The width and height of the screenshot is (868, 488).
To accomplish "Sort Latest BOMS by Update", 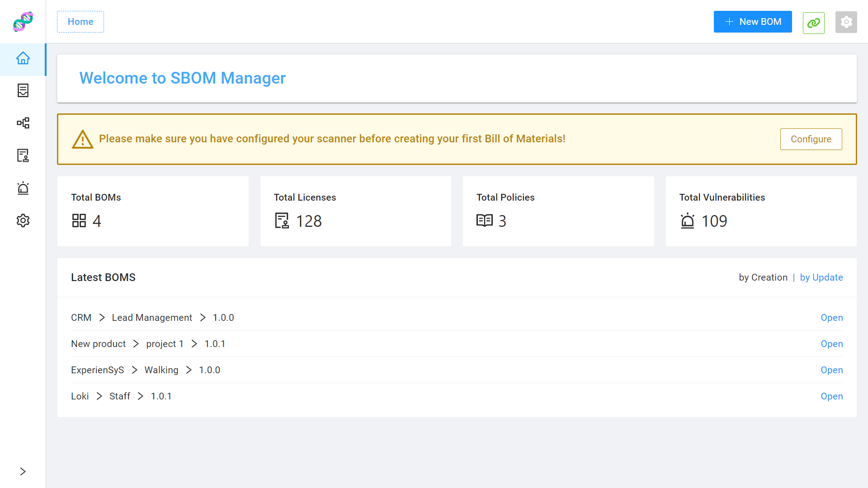I will (821, 277).
